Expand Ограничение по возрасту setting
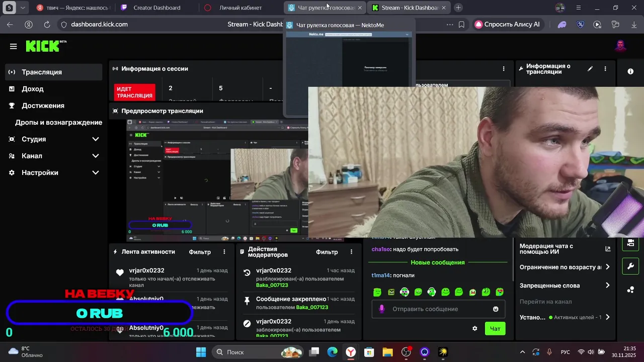Viewport: 644px width, 362px height. click(x=565, y=267)
